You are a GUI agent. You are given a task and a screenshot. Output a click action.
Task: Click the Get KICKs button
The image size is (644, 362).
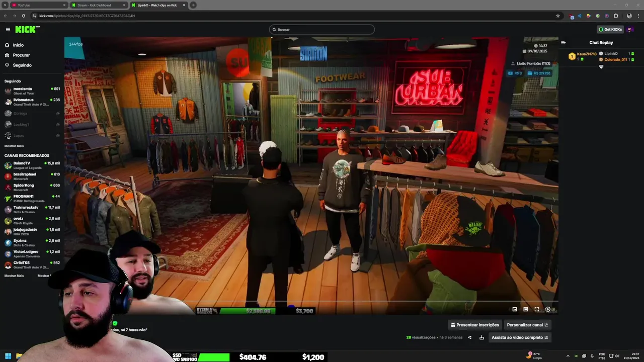[610, 30]
